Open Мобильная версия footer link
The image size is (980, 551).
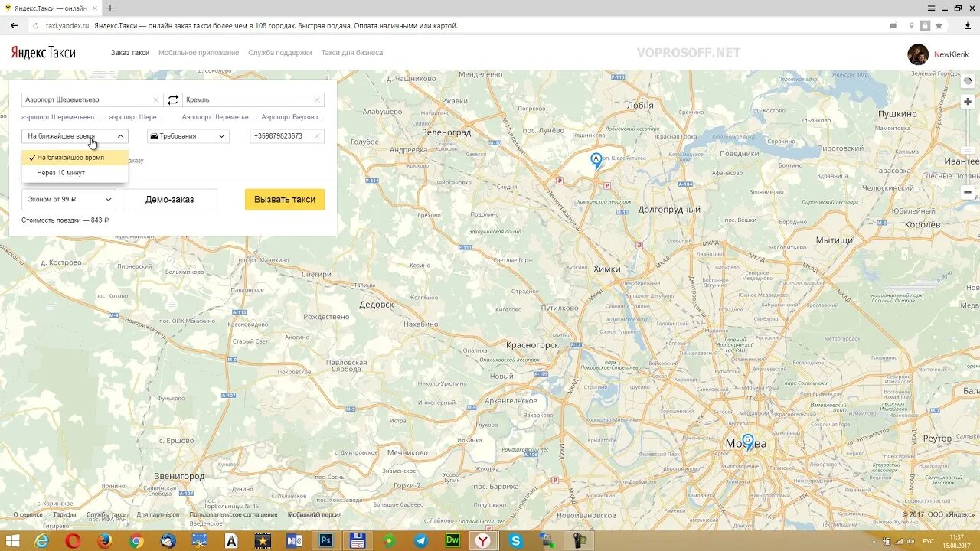tap(315, 515)
